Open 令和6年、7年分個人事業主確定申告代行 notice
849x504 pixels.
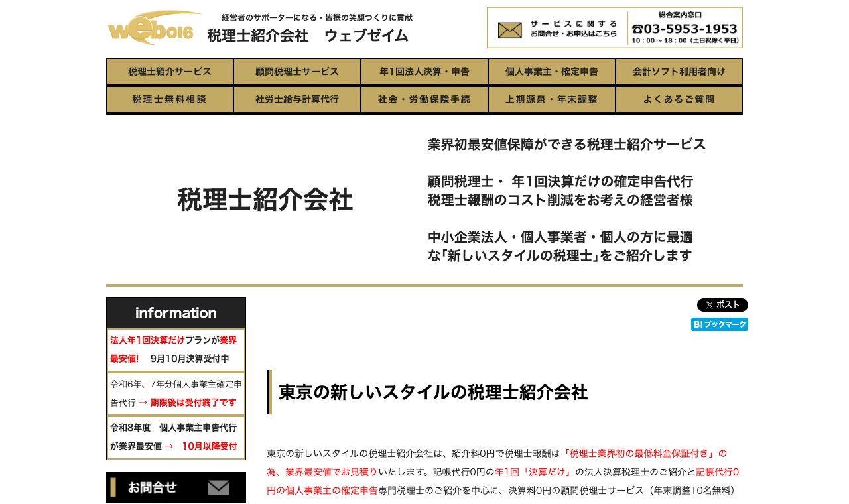coord(176,393)
